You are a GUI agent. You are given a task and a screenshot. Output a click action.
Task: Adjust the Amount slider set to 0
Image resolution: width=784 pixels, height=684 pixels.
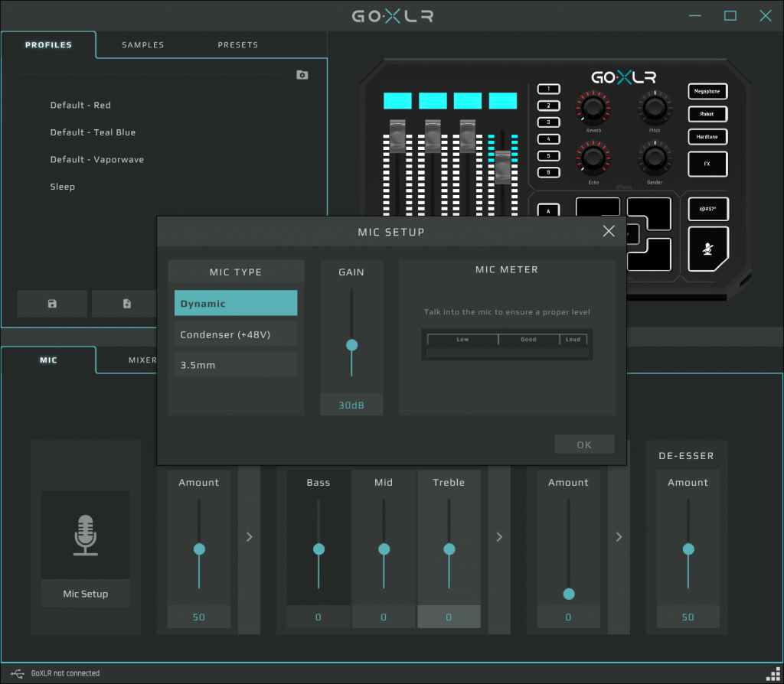(569, 594)
